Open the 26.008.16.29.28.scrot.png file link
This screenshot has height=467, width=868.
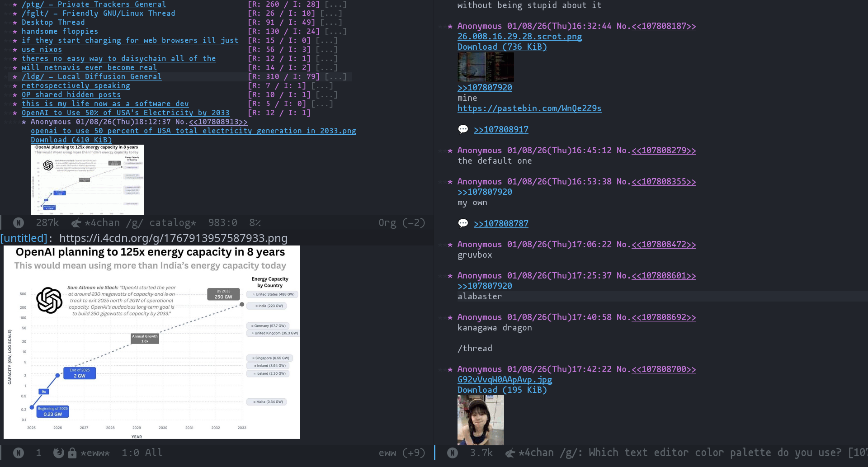click(x=520, y=37)
